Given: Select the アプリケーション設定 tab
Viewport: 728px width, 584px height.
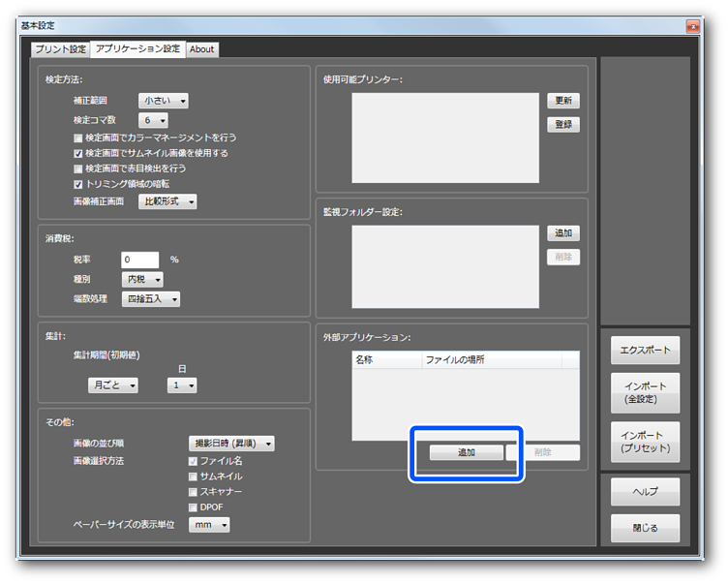Looking at the screenshot, I should (137, 49).
